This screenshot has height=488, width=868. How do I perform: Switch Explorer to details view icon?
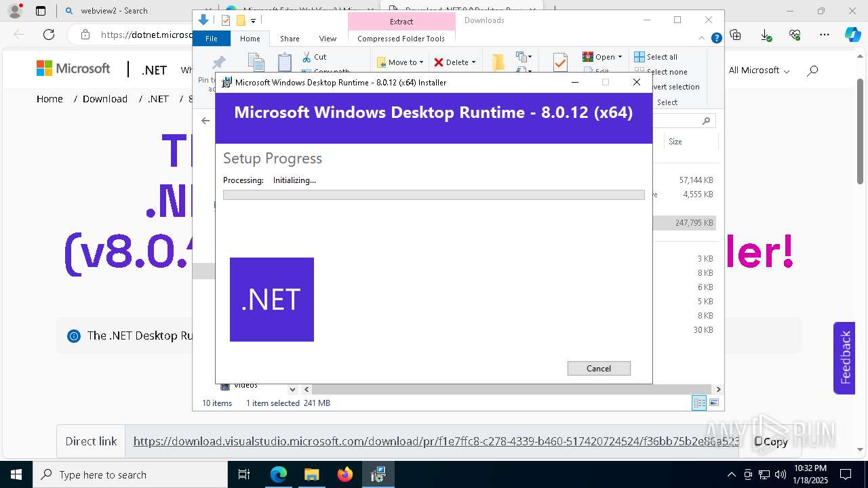(x=699, y=403)
